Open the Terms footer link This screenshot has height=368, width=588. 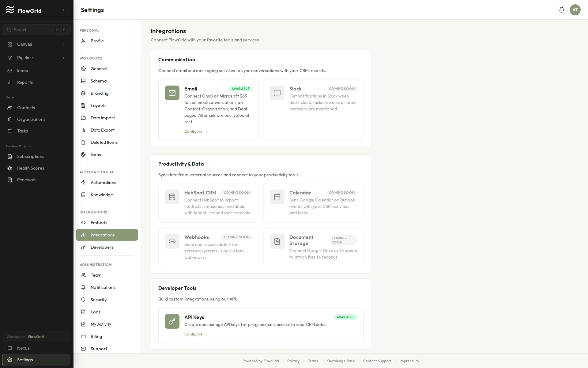313,361
